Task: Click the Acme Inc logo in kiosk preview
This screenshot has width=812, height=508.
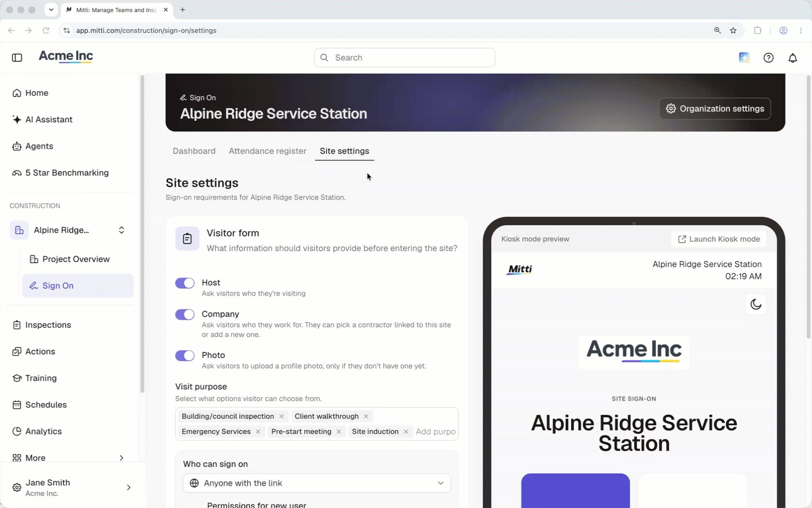Action: click(634, 352)
